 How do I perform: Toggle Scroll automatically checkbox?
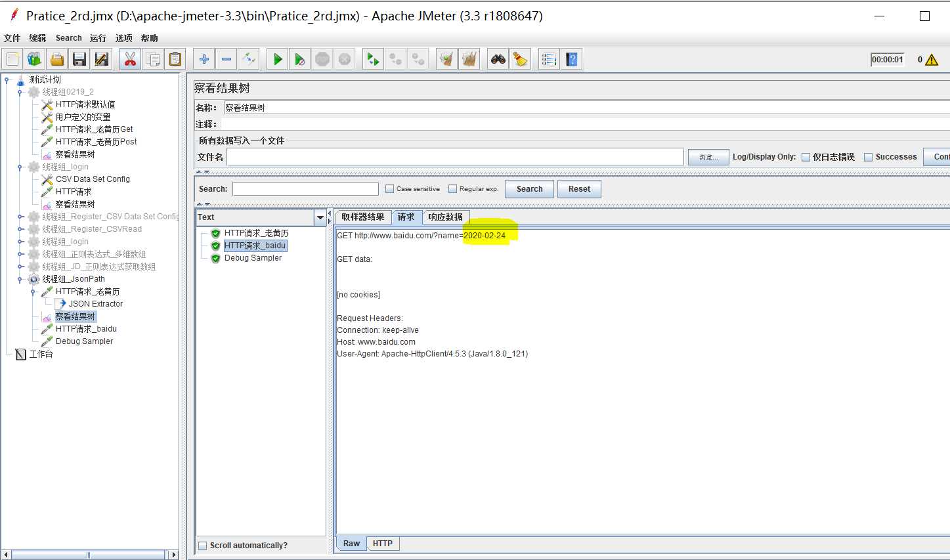click(x=203, y=546)
